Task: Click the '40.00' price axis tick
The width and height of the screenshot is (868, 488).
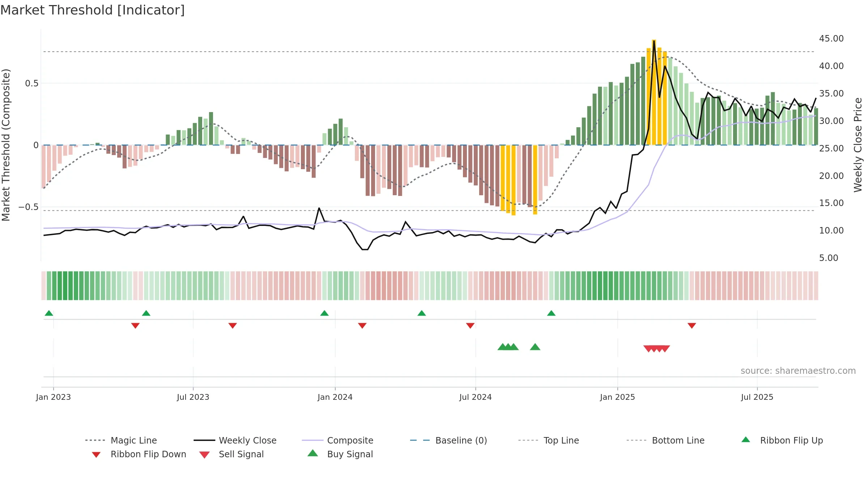Action: (x=831, y=66)
